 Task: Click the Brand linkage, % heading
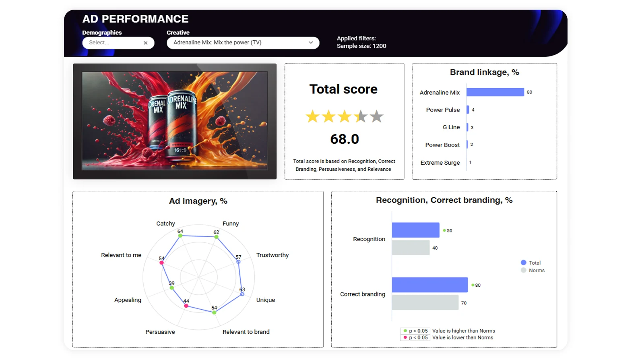click(485, 72)
